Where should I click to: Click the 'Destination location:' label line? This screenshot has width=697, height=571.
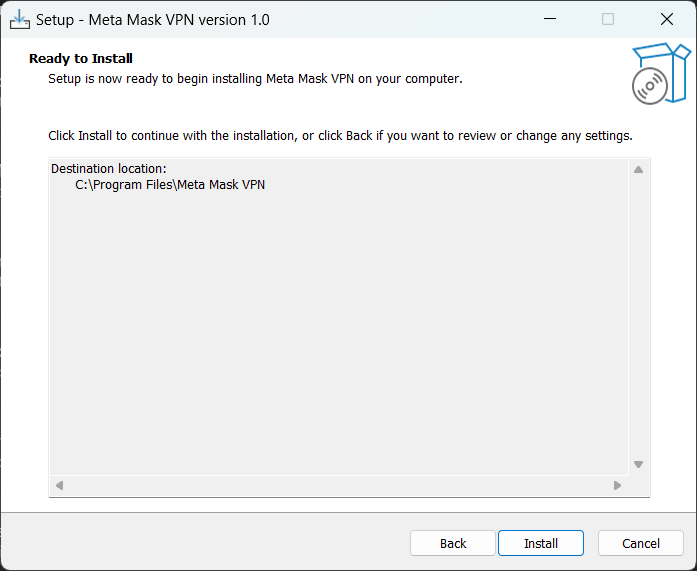pos(108,168)
